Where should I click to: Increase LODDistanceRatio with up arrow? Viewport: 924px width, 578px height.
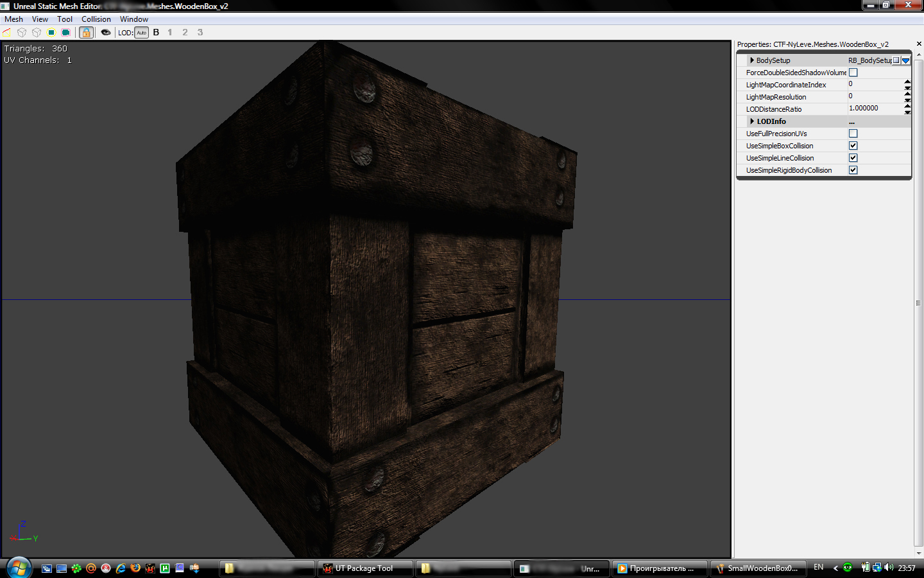click(x=907, y=106)
